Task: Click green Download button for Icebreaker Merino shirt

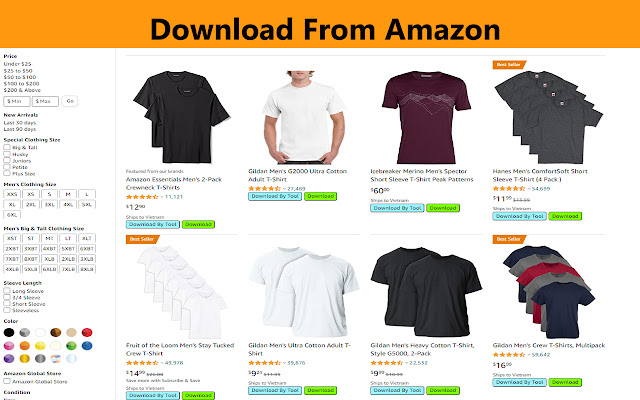Action: pos(443,208)
